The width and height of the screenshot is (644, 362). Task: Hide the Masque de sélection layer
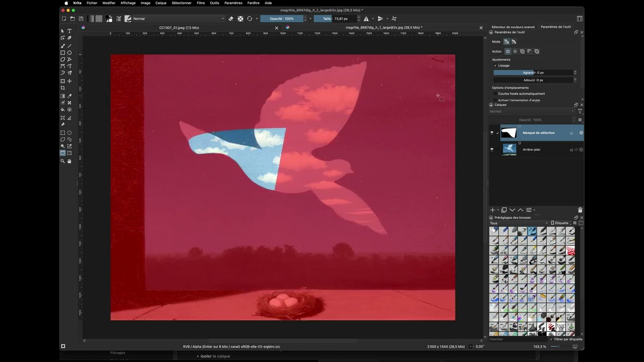tap(492, 133)
